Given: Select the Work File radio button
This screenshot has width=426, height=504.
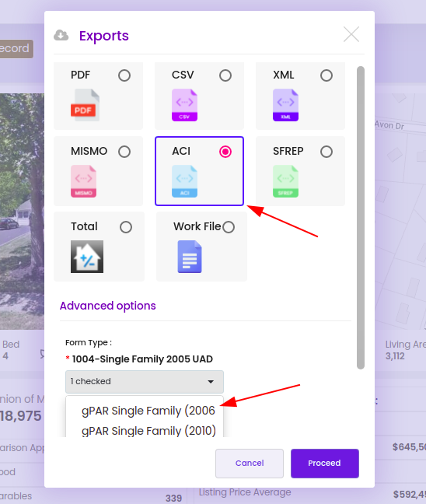Looking at the screenshot, I should [229, 227].
